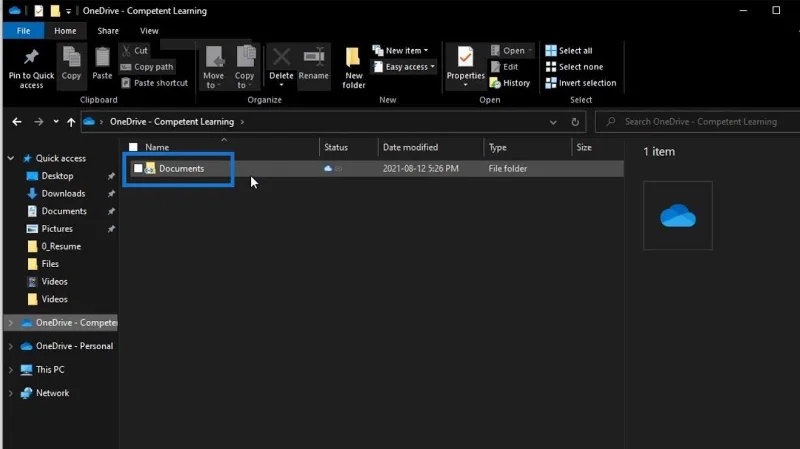This screenshot has height=449, width=800.
Task: Click the OneDrive cloud preview thumbnail
Action: pos(678,215)
